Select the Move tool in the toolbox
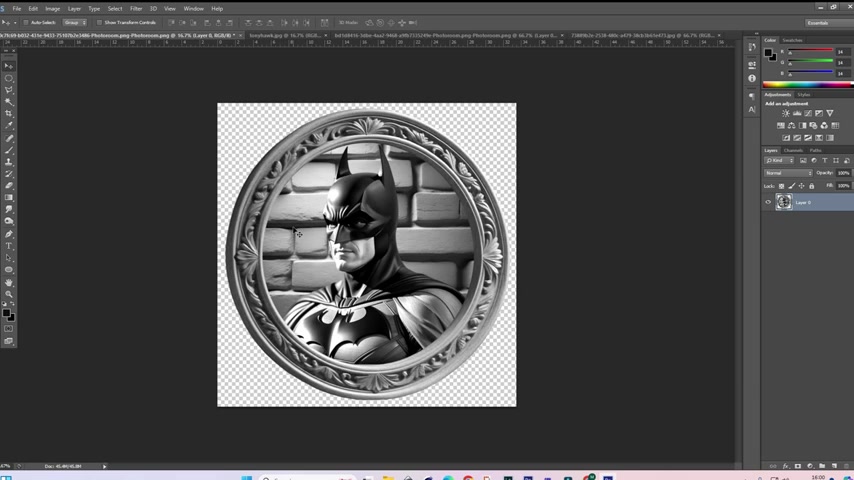The height and width of the screenshot is (480, 854). (x=9, y=66)
